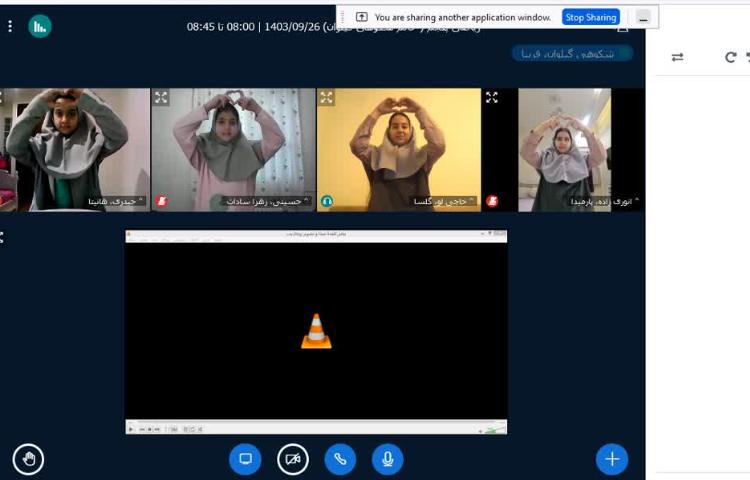Screen dimensions: 750x480
Task: Click VLC play button in shared screen
Action: click(131, 429)
